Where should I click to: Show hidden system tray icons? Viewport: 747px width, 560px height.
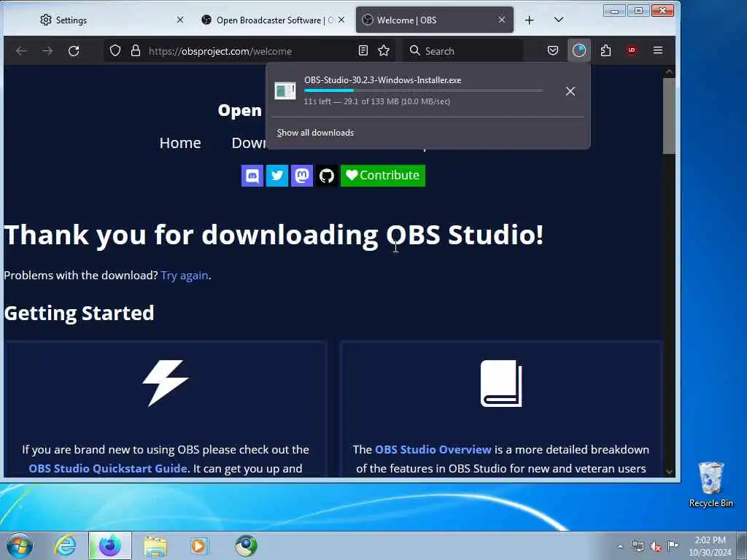(620, 547)
